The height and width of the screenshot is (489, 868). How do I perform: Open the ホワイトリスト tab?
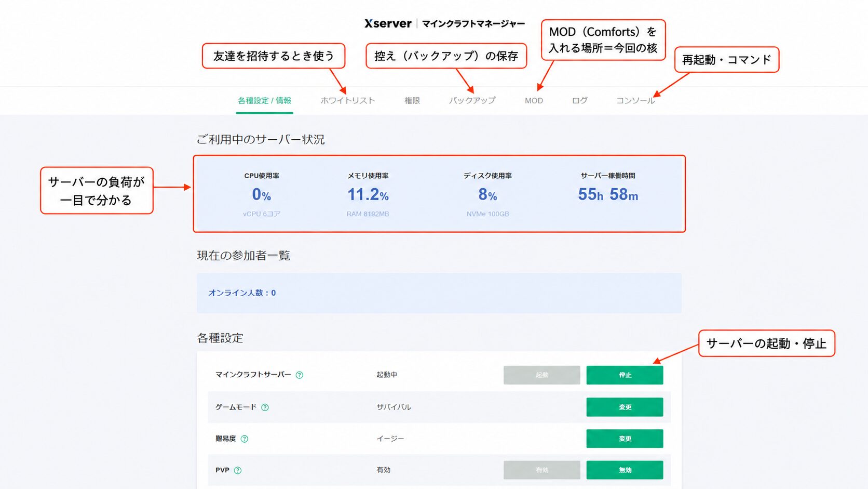click(x=347, y=100)
